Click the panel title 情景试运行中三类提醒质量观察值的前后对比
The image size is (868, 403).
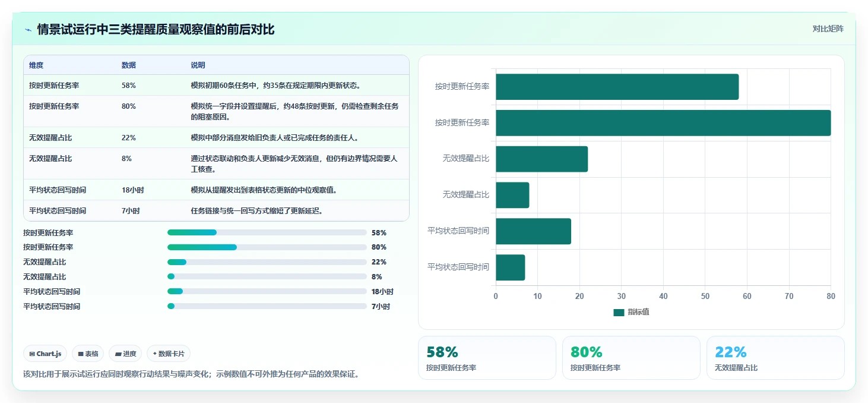[156, 30]
